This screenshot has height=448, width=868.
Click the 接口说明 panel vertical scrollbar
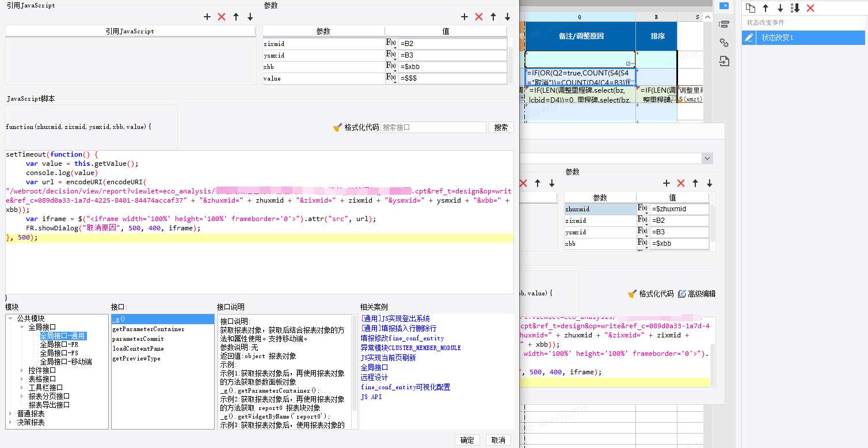(355, 363)
